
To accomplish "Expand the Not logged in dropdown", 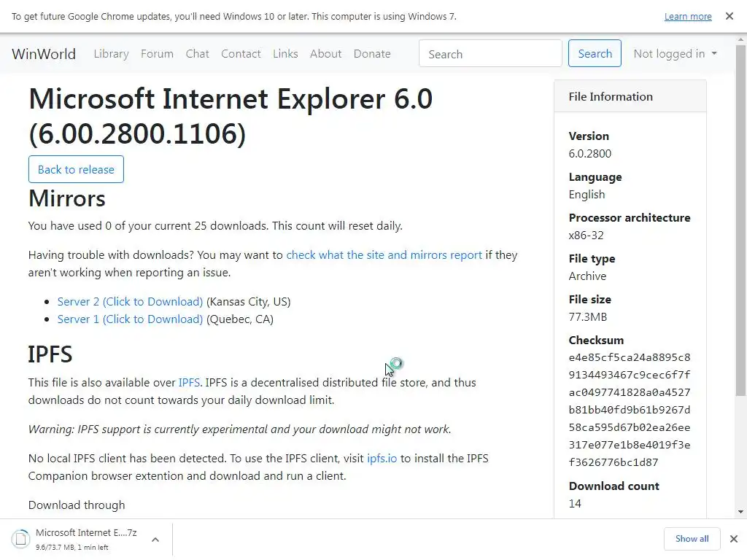I will click(675, 54).
